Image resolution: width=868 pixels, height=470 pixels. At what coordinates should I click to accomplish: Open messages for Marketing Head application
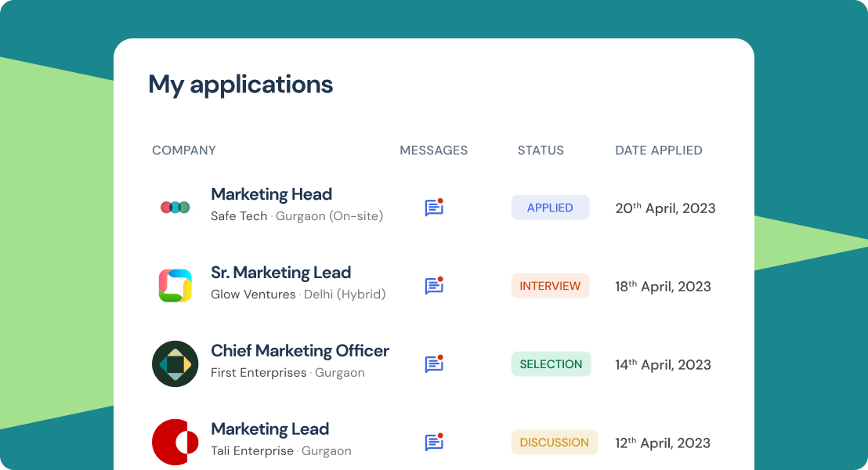[434, 208]
